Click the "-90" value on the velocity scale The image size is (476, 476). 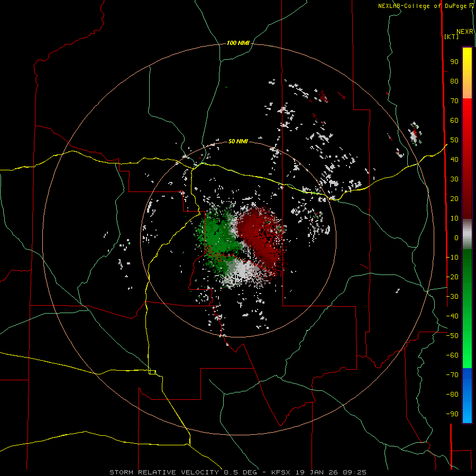pos(452,414)
